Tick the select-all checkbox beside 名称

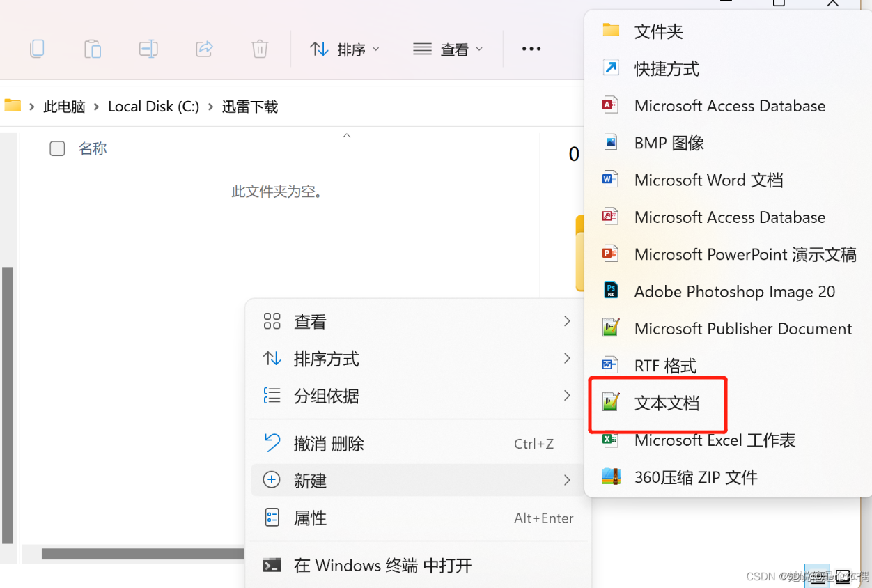coord(57,148)
